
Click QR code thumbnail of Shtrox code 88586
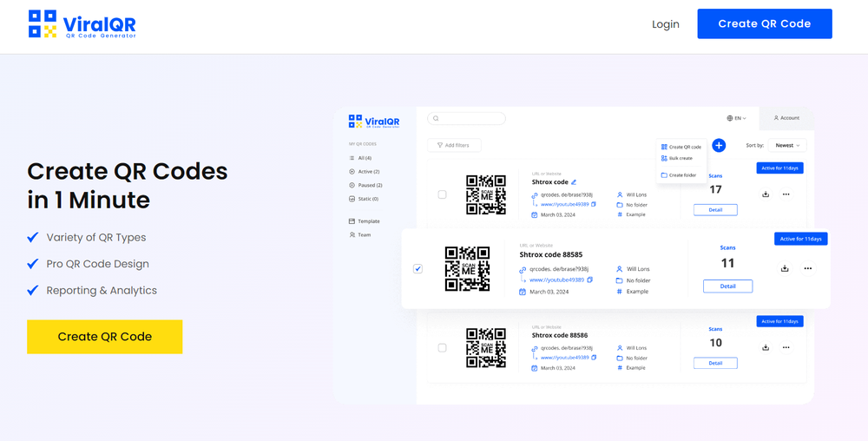click(x=485, y=348)
